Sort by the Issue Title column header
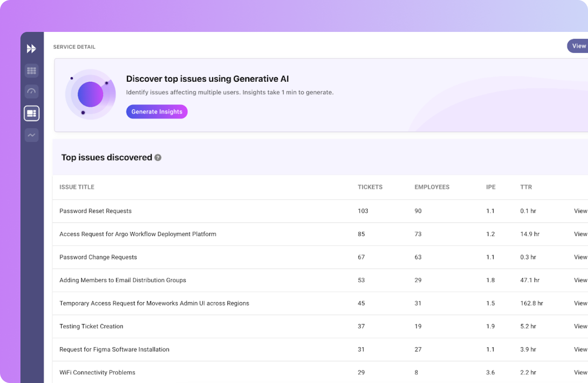The height and width of the screenshot is (383, 588). (x=77, y=187)
